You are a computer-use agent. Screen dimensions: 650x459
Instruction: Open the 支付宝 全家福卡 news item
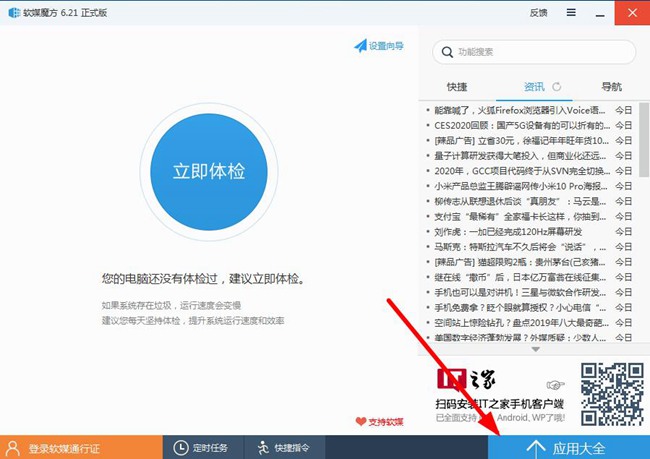point(520,216)
